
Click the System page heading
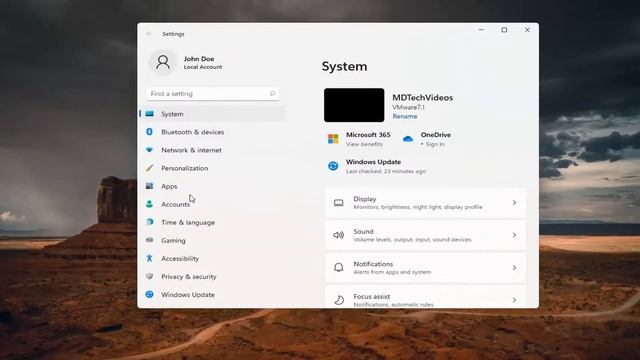click(344, 66)
